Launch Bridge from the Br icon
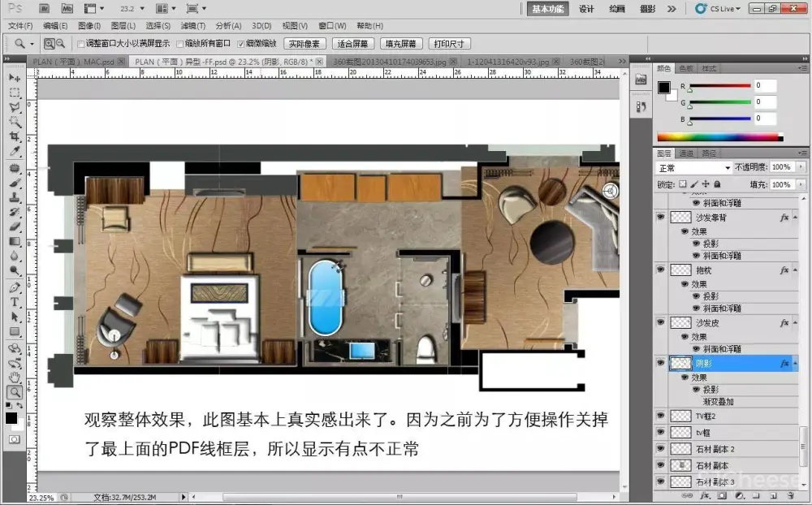 coord(44,9)
